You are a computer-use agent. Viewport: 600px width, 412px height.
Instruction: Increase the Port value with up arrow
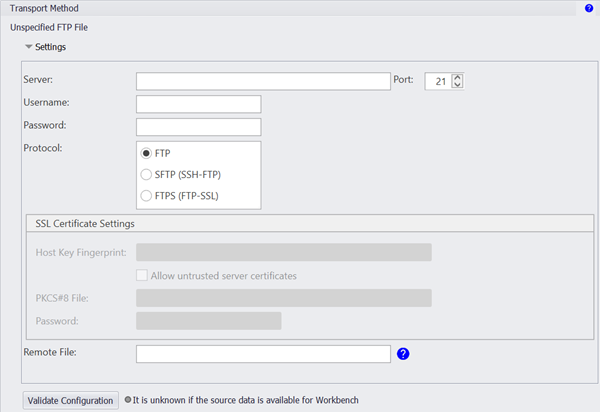[457, 77]
